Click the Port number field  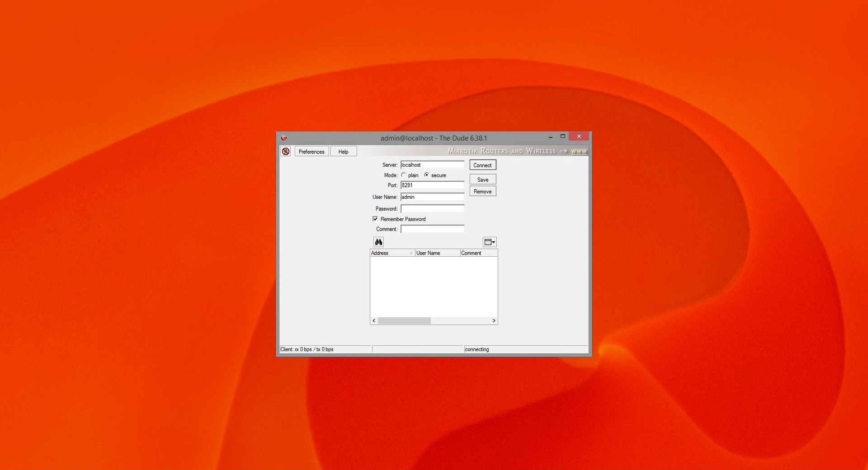(x=432, y=185)
